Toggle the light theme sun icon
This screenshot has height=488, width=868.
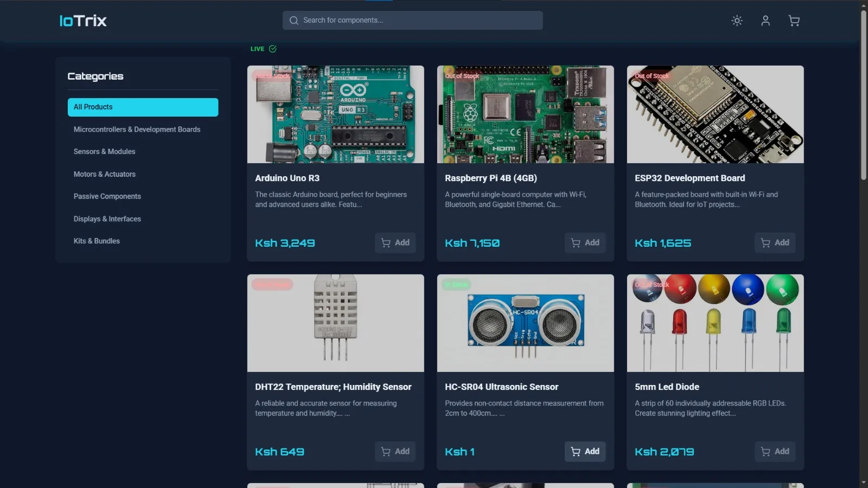tap(737, 21)
